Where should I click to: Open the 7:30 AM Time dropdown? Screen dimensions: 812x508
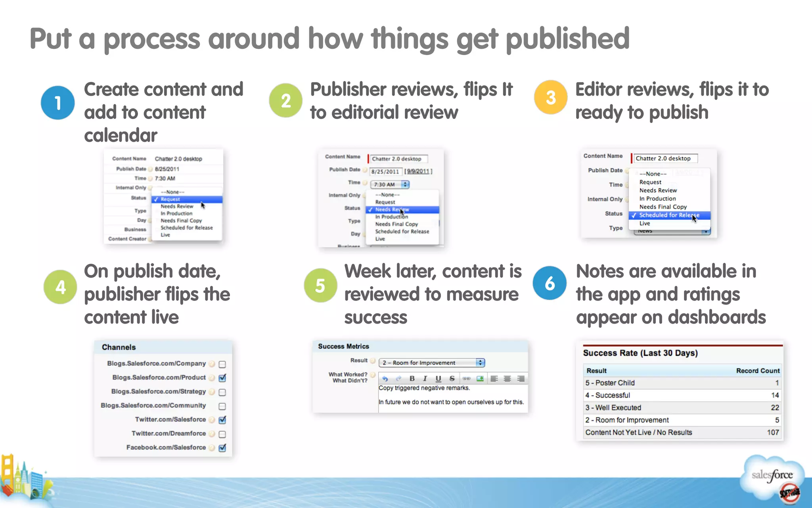point(390,184)
